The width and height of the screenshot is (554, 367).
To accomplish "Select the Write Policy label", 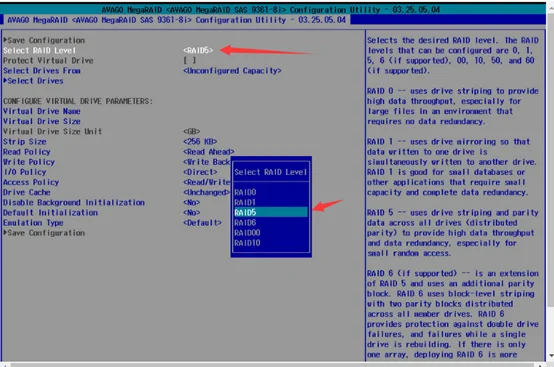I will click(x=29, y=162).
